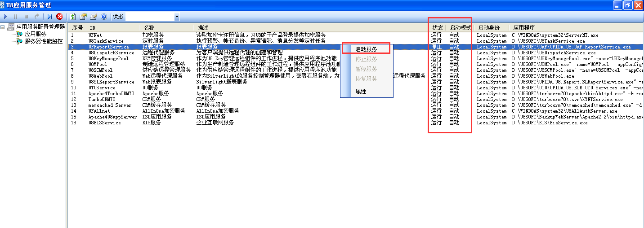644x228 pixels.
Task: Select the UTUService row
Action: (x=356, y=88)
